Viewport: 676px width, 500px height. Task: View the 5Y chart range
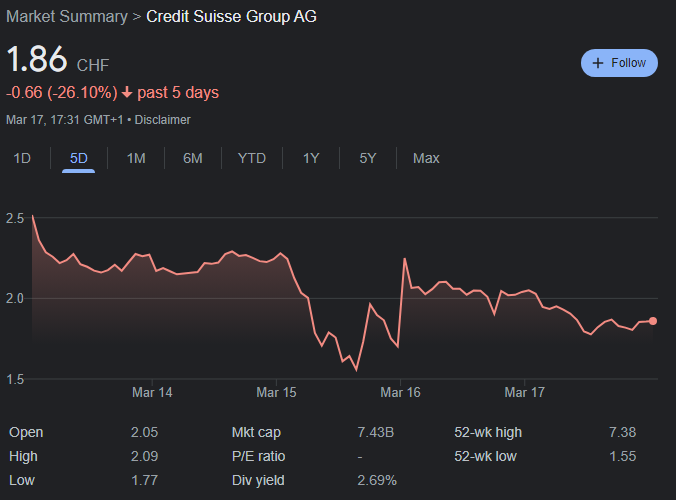368,158
